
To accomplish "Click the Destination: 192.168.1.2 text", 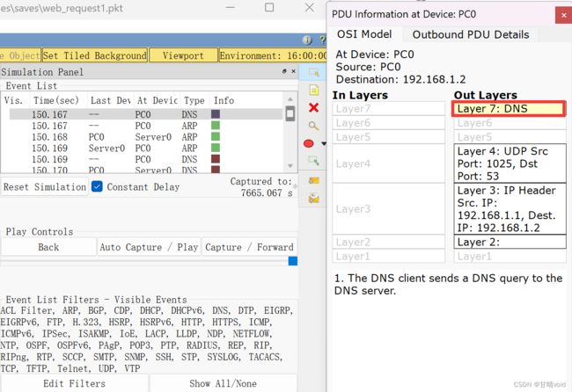I will pyautogui.click(x=401, y=79).
